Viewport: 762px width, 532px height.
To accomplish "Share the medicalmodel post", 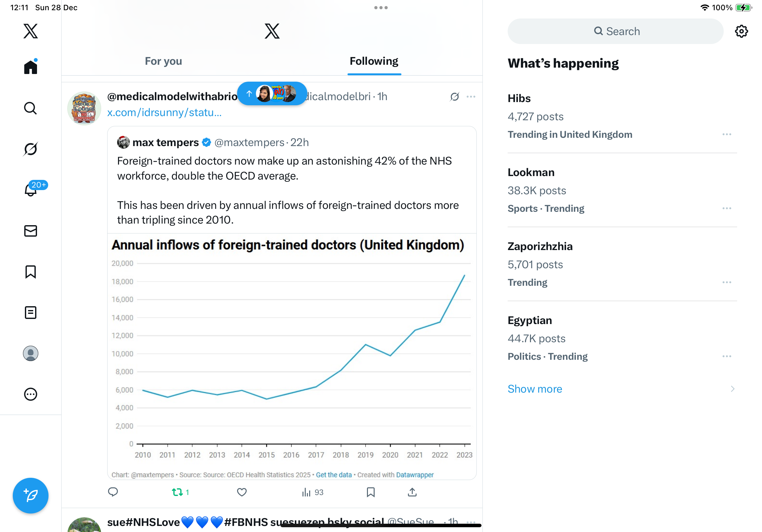I will [412, 492].
